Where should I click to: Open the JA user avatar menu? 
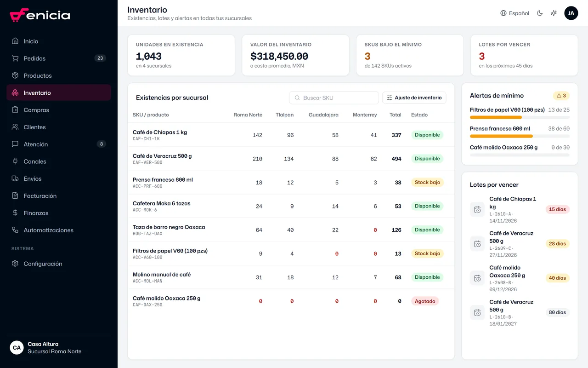(571, 13)
